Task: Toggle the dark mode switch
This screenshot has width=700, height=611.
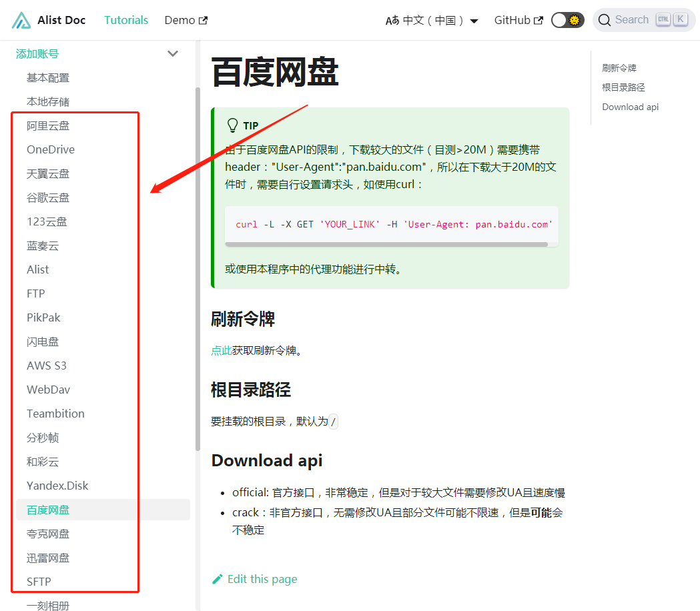Action: [567, 20]
